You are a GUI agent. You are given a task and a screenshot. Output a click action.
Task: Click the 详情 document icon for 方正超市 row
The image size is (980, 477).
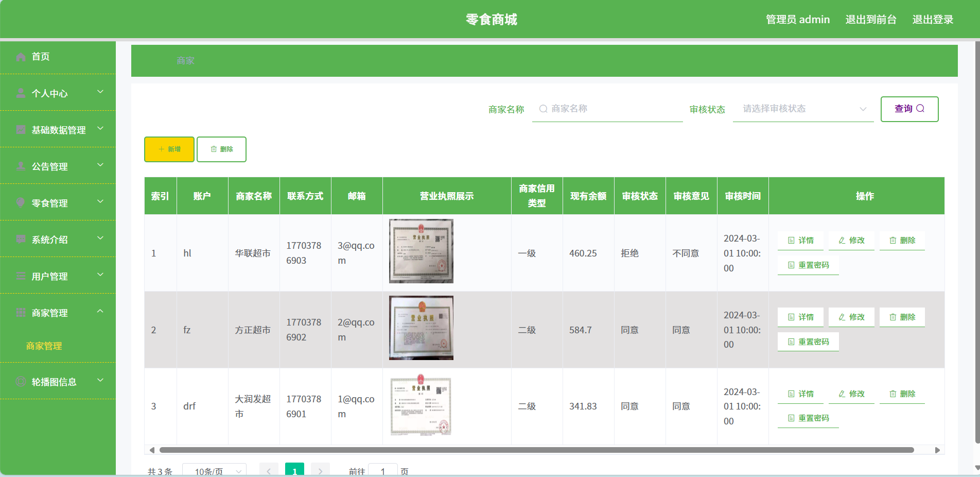pos(791,317)
